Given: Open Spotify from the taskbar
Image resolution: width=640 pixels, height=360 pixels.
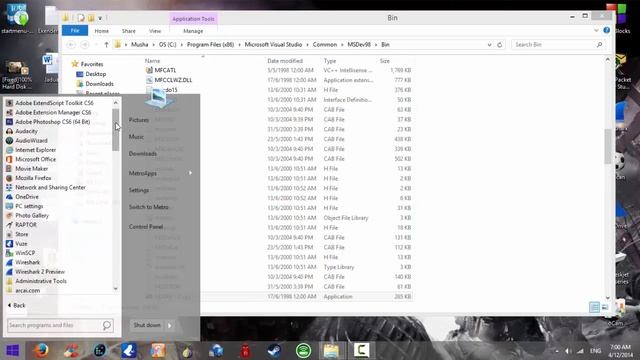Looking at the screenshot, I should (x=303, y=351).
